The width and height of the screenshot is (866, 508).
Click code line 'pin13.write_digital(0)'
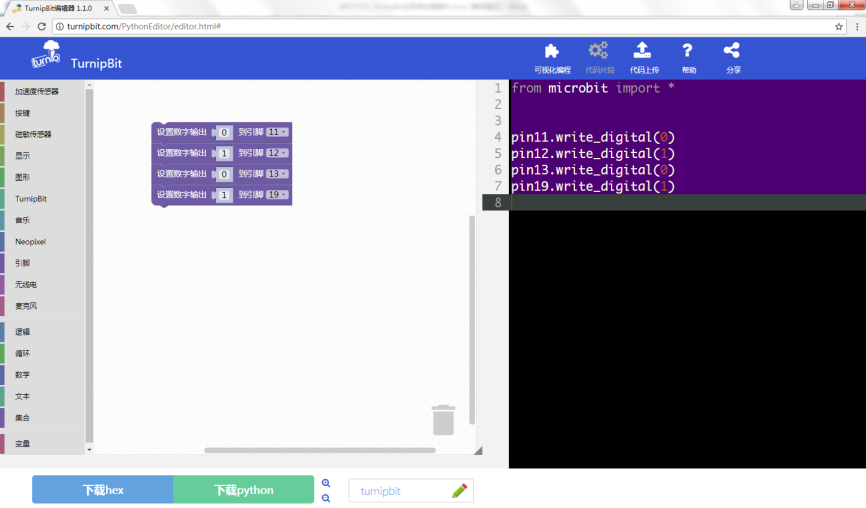(593, 170)
